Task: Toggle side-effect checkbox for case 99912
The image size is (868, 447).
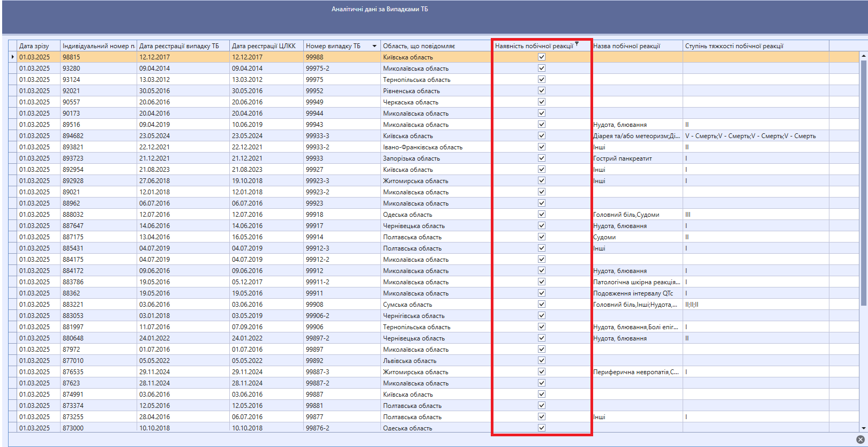Action: pyautogui.click(x=542, y=270)
